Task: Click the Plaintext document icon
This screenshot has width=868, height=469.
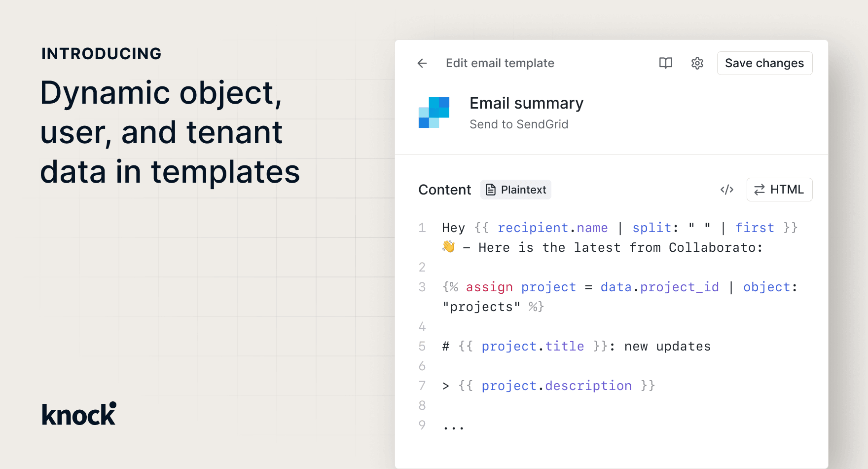Action: pyautogui.click(x=491, y=190)
